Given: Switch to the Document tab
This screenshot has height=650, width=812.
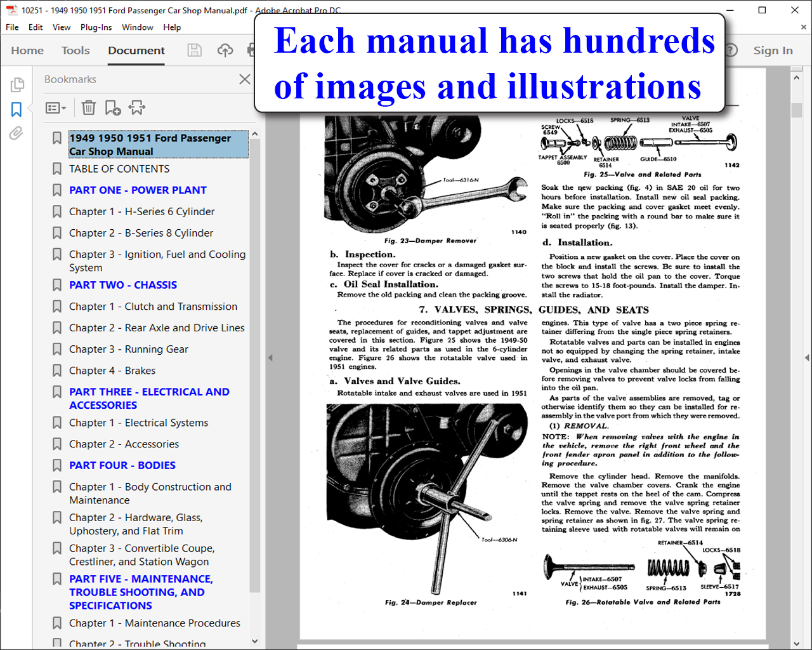Looking at the screenshot, I should [x=136, y=51].
